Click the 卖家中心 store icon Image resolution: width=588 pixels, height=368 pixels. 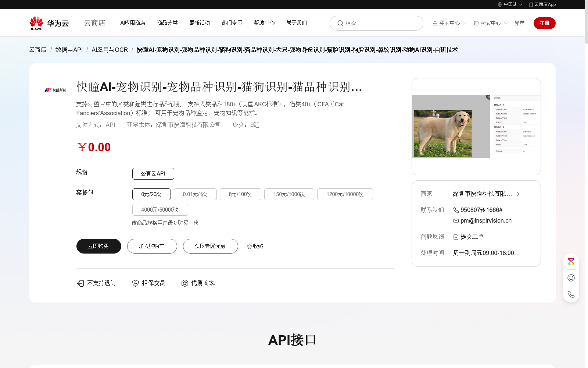476,23
